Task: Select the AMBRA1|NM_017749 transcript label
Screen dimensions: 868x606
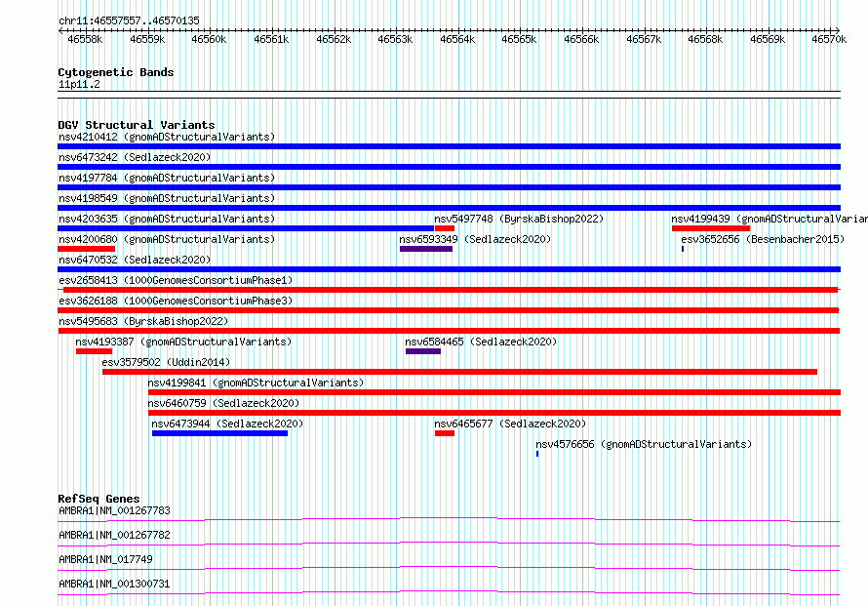Action: [x=105, y=559]
